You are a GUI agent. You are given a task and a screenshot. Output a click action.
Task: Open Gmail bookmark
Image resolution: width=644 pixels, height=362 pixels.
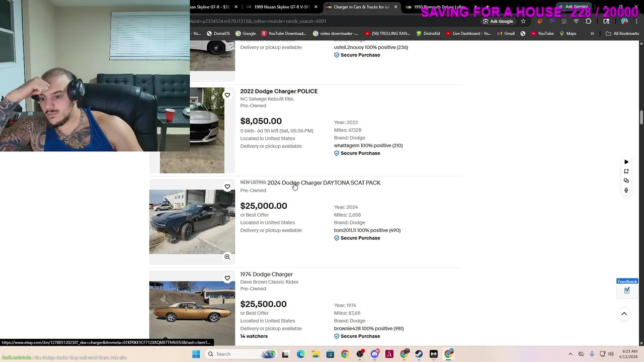click(x=506, y=34)
